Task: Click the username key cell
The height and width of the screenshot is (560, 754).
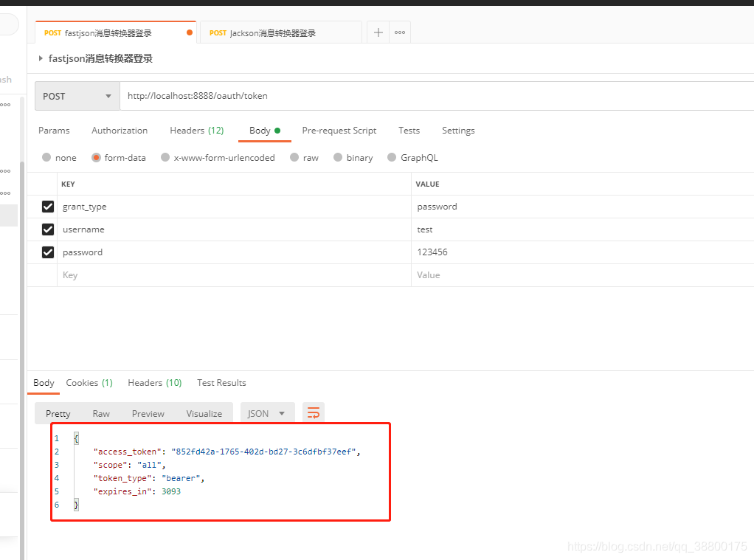Action: pyautogui.click(x=234, y=229)
